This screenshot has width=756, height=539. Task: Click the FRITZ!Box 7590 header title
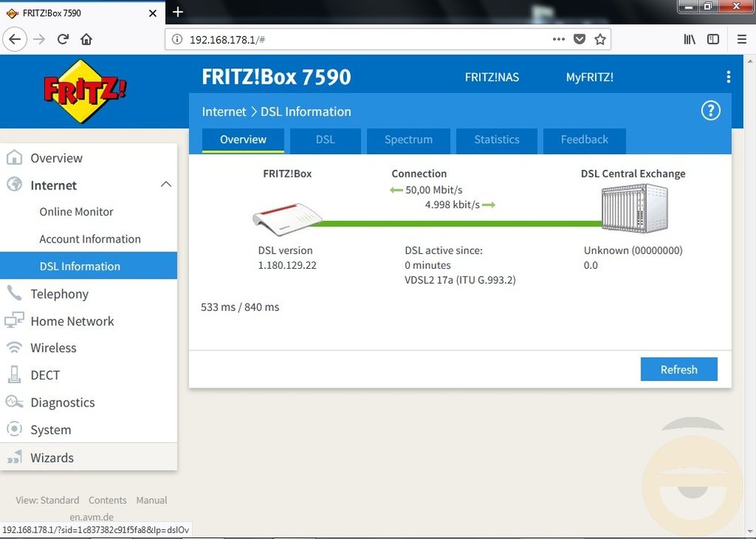point(276,77)
